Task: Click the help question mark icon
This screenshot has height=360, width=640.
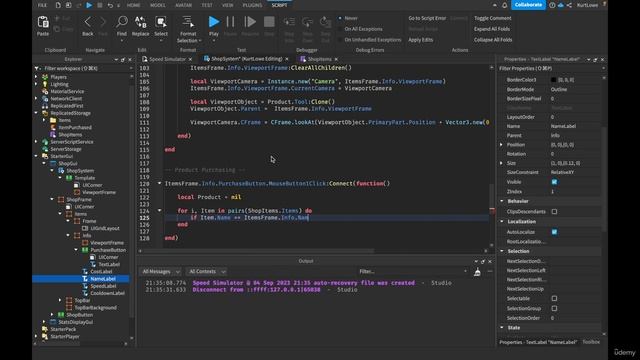Action: (552, 5)
